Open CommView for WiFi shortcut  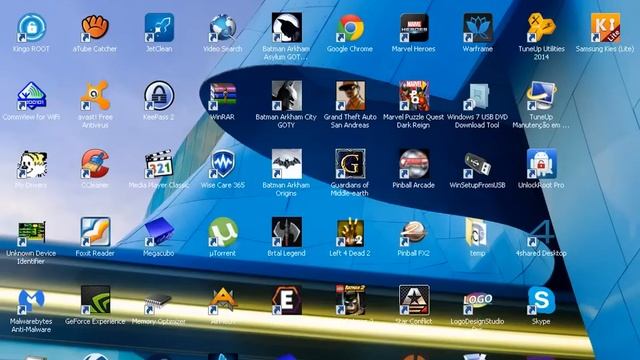pos(31,96)
